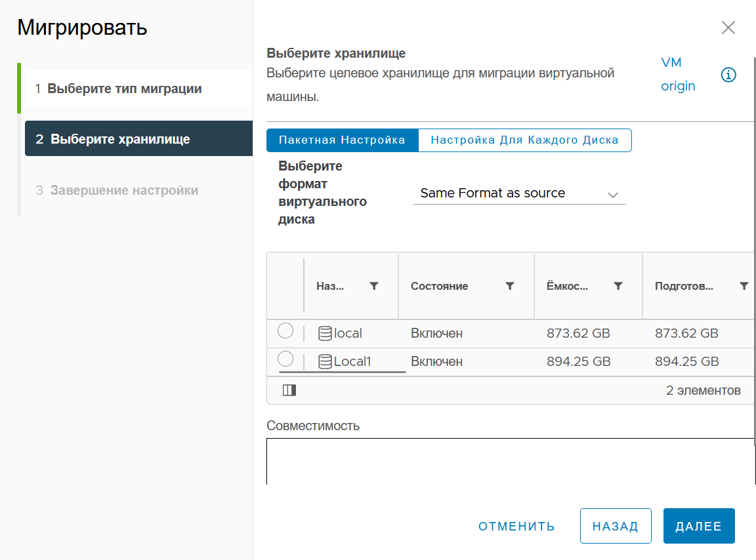Click Включен status in local row
This screenshot has width=756, height=560.
coord(436,333)
